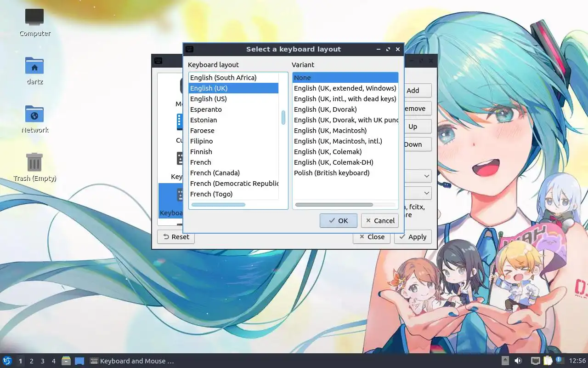
Task: Open the wired network tray icon
Action: coord(536,361)
